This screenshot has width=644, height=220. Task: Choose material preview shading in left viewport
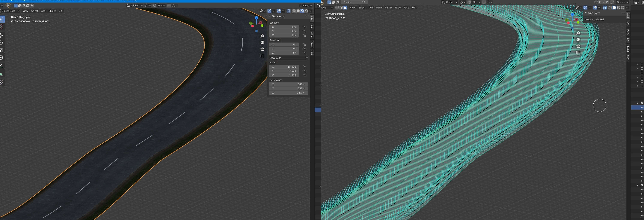[x=302, y=11]
